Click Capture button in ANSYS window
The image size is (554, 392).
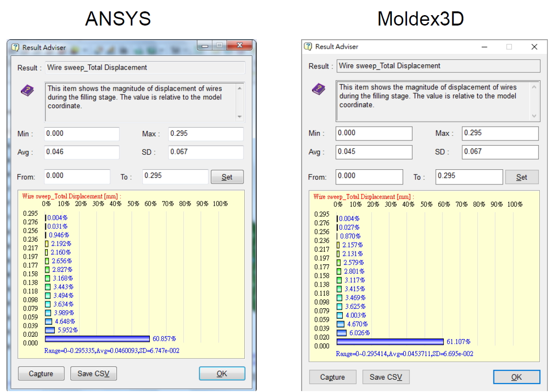coord(41,374)
